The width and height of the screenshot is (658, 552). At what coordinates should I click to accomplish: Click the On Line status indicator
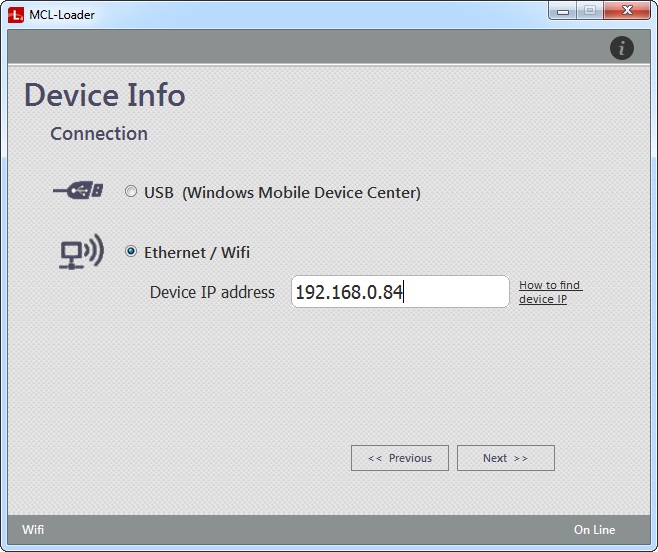pos(594,530)
